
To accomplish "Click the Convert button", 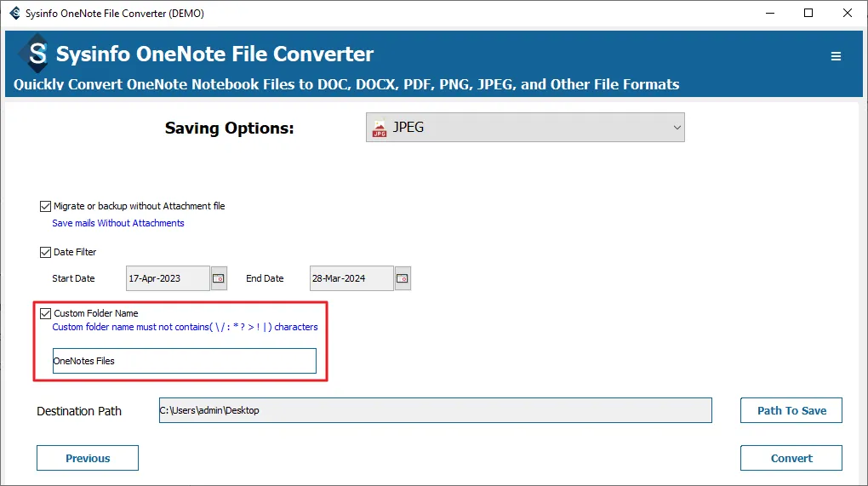I will 791,458.
